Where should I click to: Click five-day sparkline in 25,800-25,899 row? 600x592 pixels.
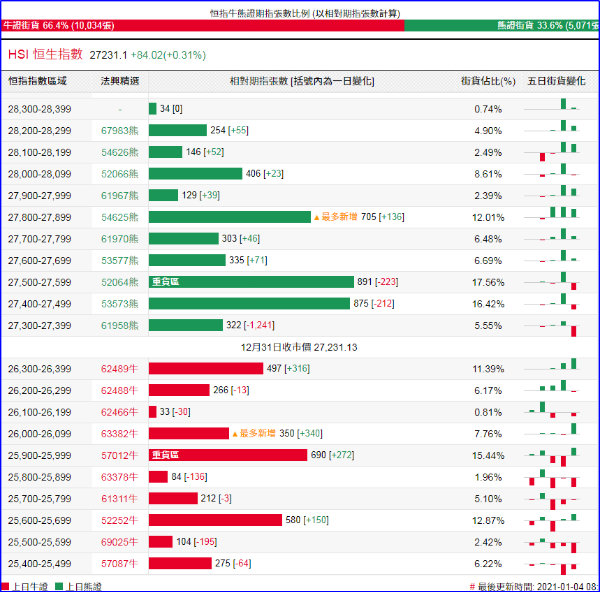552,478
